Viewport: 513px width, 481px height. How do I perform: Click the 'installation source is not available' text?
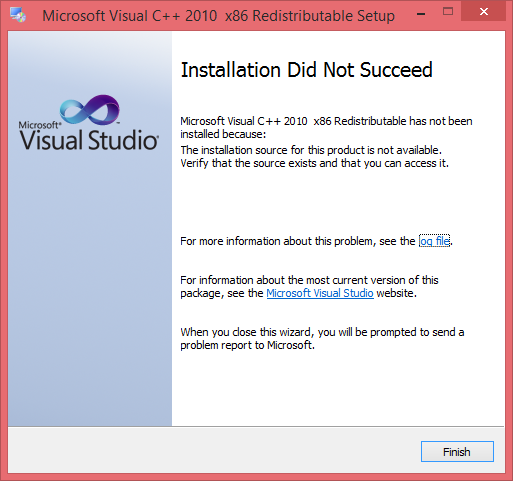click(x=311, y=150)
